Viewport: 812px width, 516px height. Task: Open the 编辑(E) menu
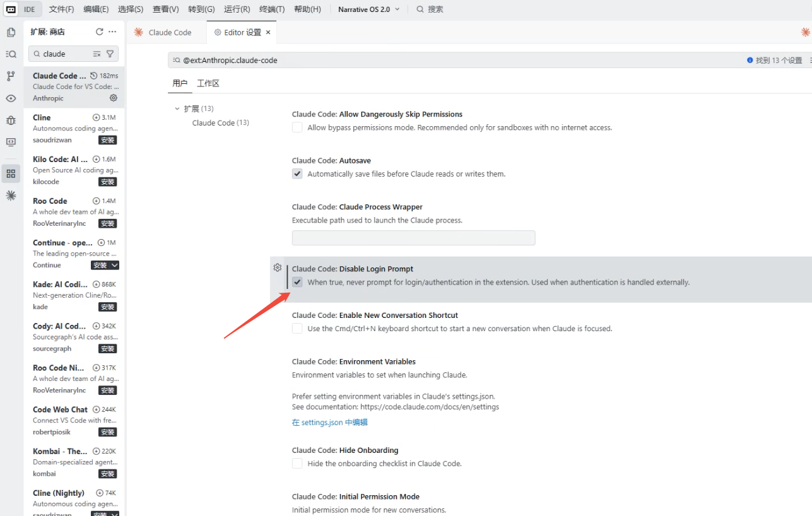coord(96,9)
